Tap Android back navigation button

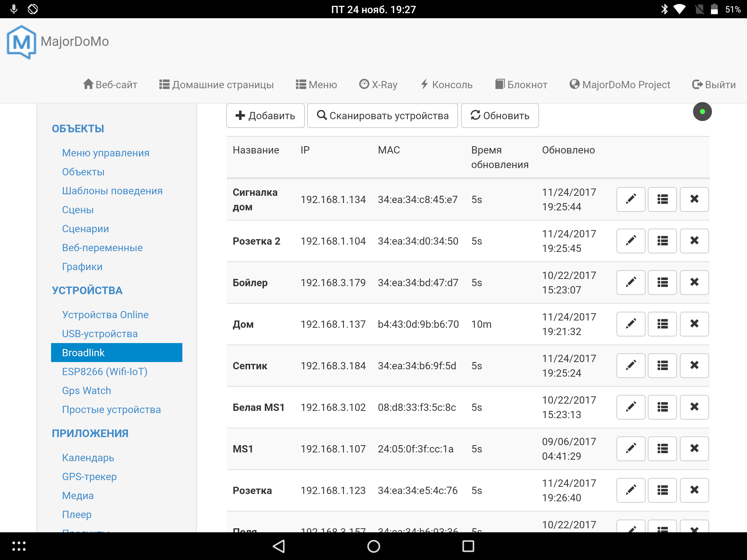[x=279, y=546]
